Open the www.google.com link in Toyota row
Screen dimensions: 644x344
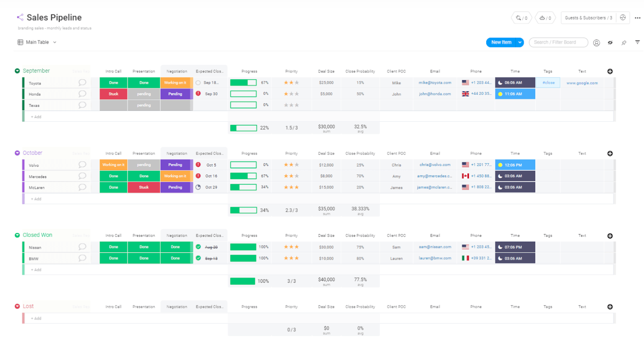click(582, 83)
